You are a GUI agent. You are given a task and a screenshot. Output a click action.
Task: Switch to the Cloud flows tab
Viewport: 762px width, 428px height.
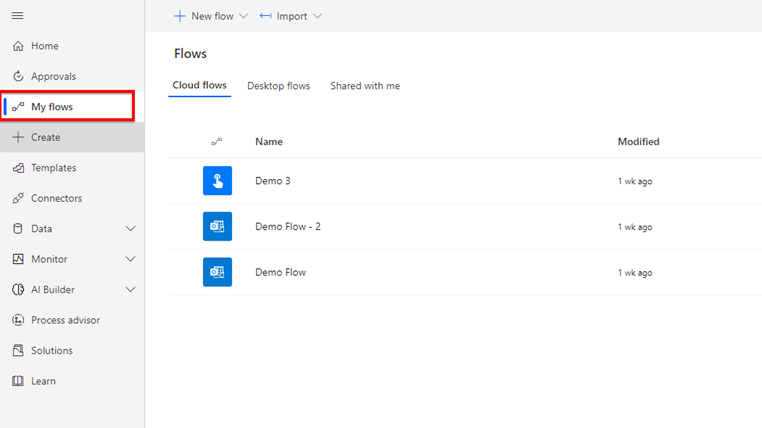pos(200,85)
